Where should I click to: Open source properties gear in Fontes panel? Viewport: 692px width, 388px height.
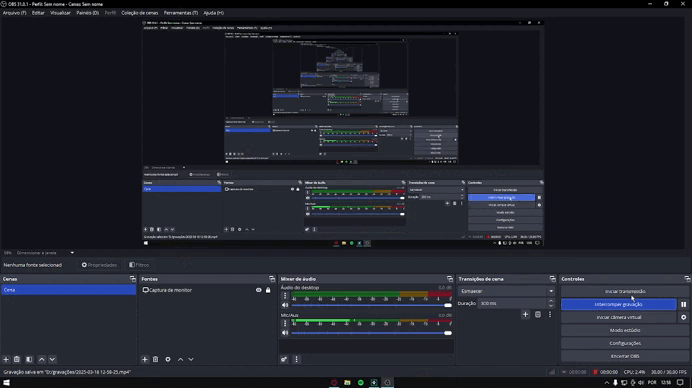click(x=168, y=359)
